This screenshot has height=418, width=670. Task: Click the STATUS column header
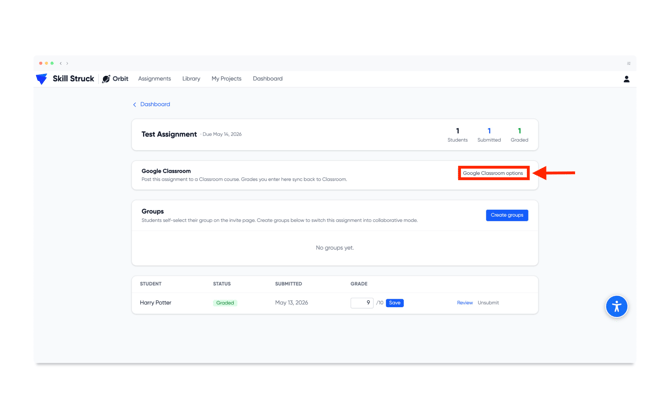click(x=222, y=284)
